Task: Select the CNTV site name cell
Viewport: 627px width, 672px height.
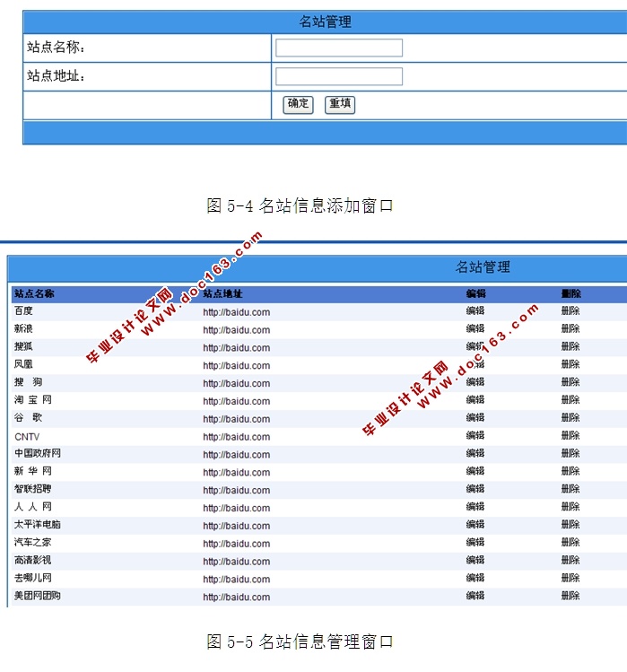Action: (x=27, y=437)
